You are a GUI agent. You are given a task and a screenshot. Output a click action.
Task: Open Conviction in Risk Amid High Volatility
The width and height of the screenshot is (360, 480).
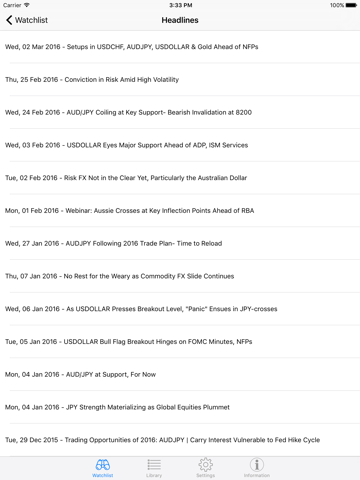[180, 79]
